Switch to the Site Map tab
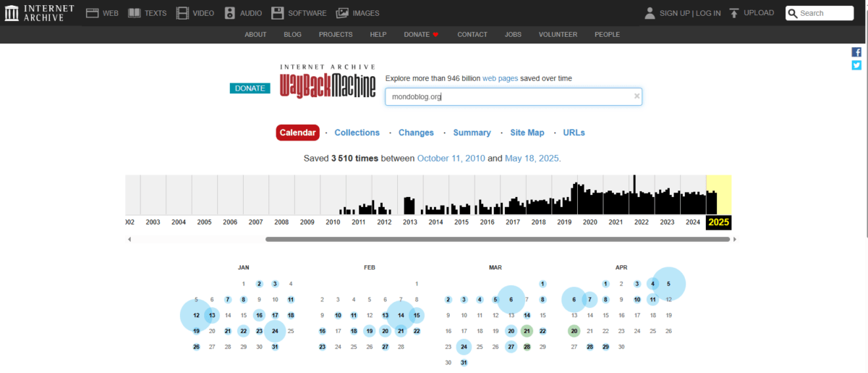 (527, 133)
